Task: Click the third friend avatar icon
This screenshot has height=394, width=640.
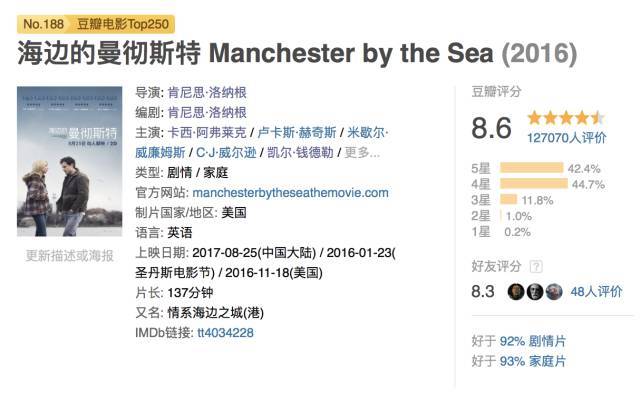Action: [x=554, y=292]
